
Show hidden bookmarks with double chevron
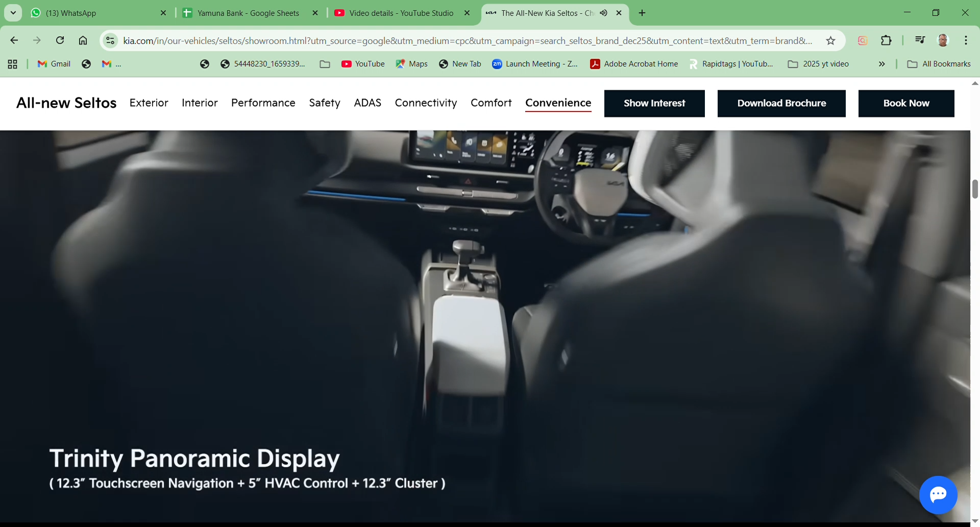click(x=881, y=64)
